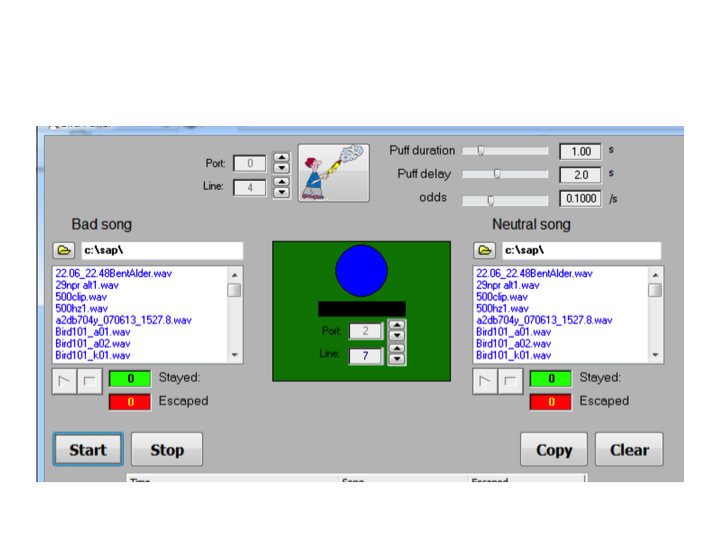The height and width of the screenshot is (540, 720).
Task: Click the Clear button
Action: (x=628, y=450)
